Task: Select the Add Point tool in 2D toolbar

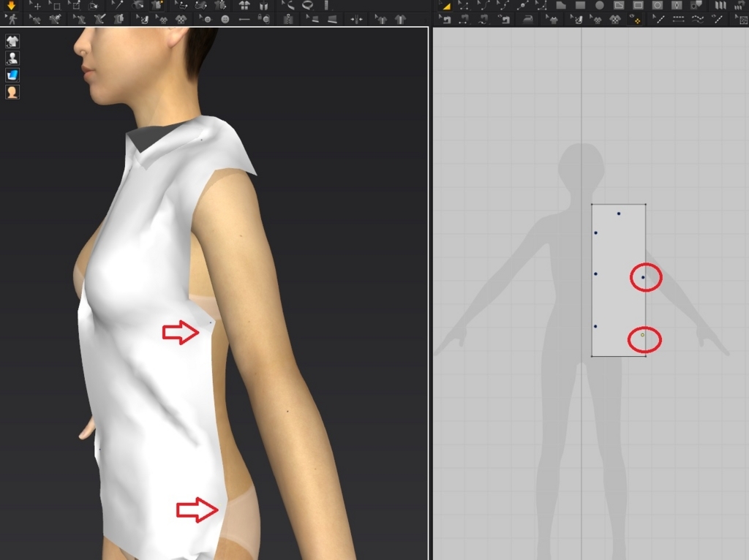Action: (x=522, y=6)
